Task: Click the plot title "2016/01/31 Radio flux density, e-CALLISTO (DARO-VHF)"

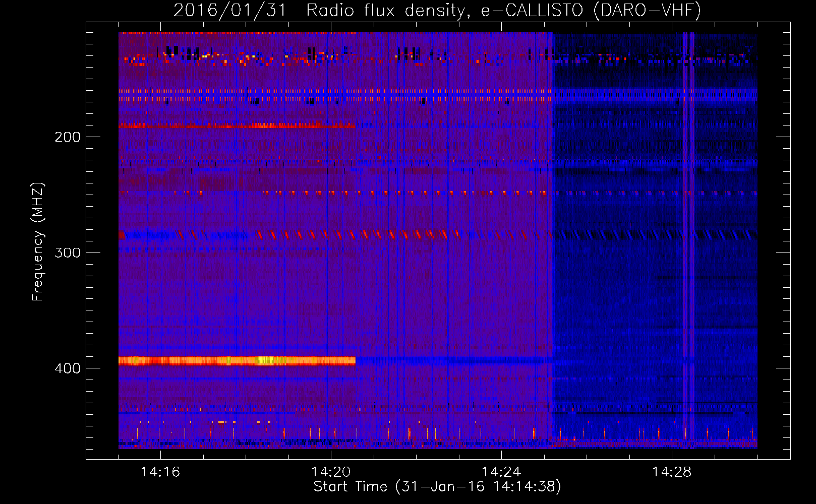Action: 437,10
